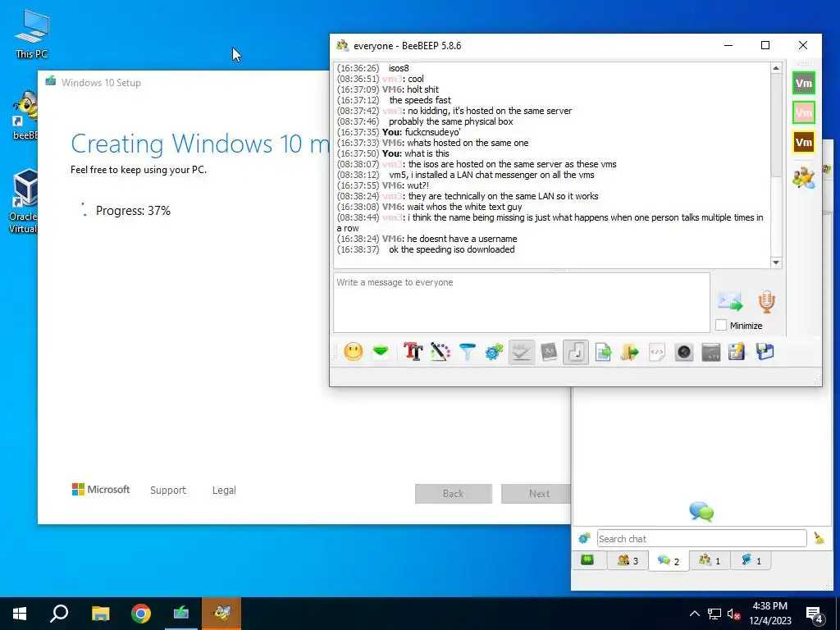
Task: Open Oracle VirtualBox desktop shortcut
Action: click(x=23, y=202)
